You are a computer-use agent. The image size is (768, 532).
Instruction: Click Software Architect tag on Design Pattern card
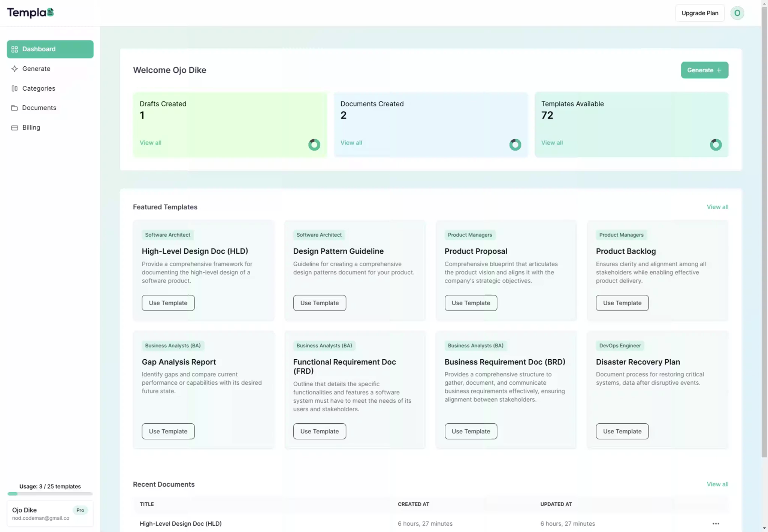click(319, 235)
